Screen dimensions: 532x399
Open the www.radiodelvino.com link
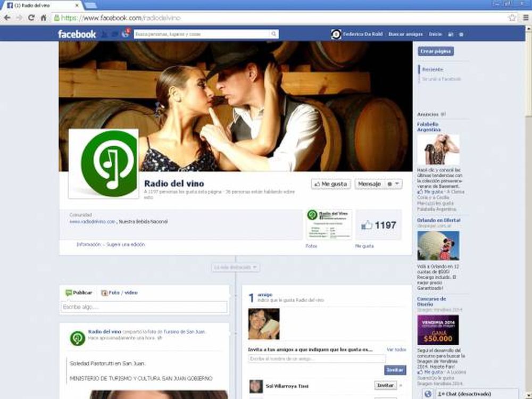(92, 221)
